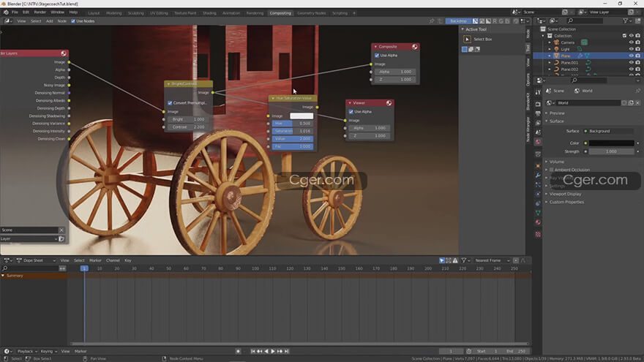Unlink the World datablock with X
Screen dimensions: 644x362
coord(637,103)
